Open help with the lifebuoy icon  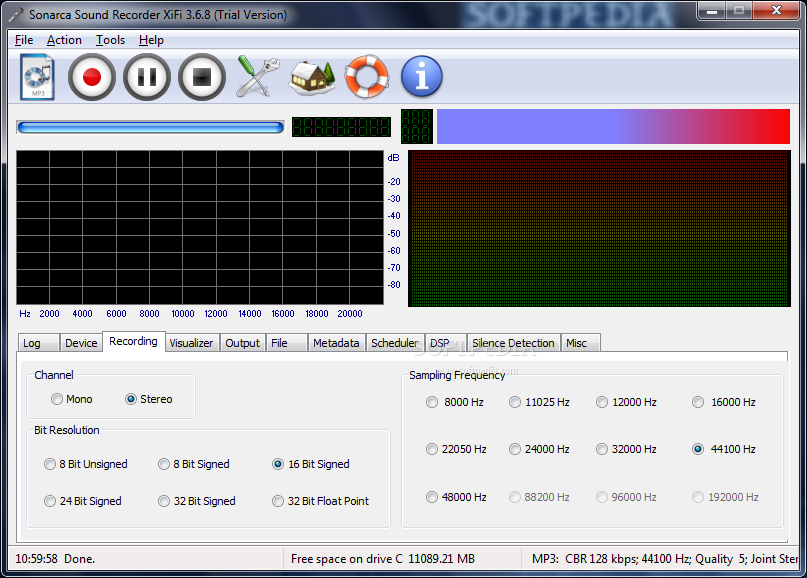point(366,77)
